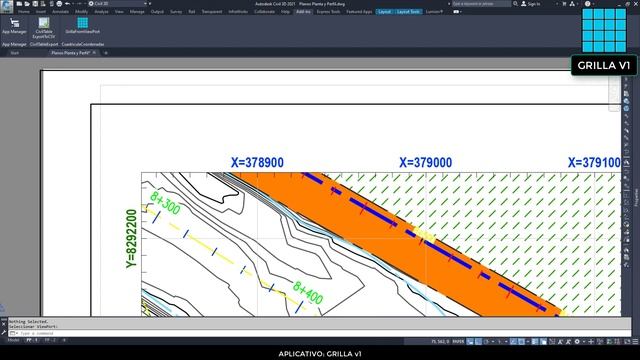Click the Plot printer icon in quick access toolbar

pyautogui.click(x=59, y=4)
